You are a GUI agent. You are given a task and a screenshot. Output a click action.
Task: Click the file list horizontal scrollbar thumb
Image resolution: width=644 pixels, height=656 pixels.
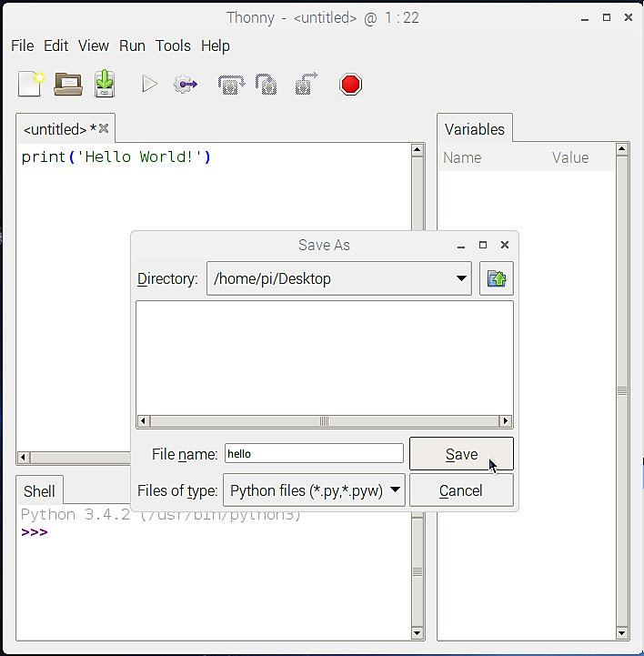324,421
